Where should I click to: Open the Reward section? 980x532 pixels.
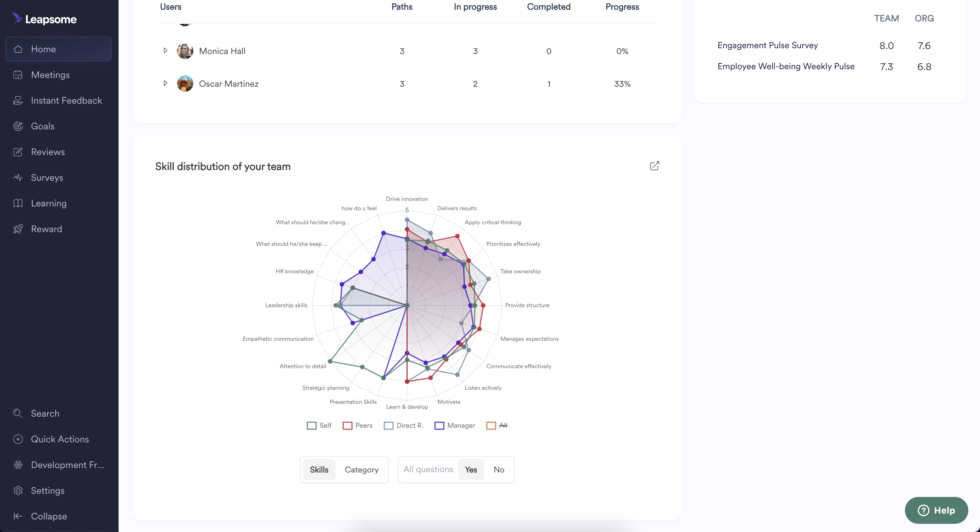[46, 229]
